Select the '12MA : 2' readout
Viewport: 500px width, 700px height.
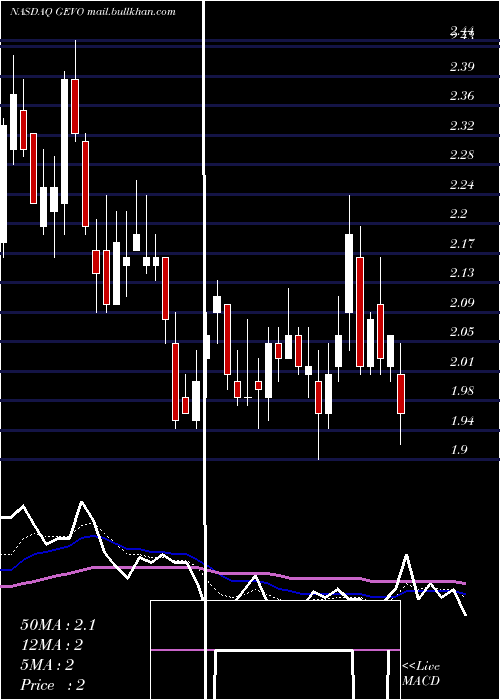tap(52, 645)
